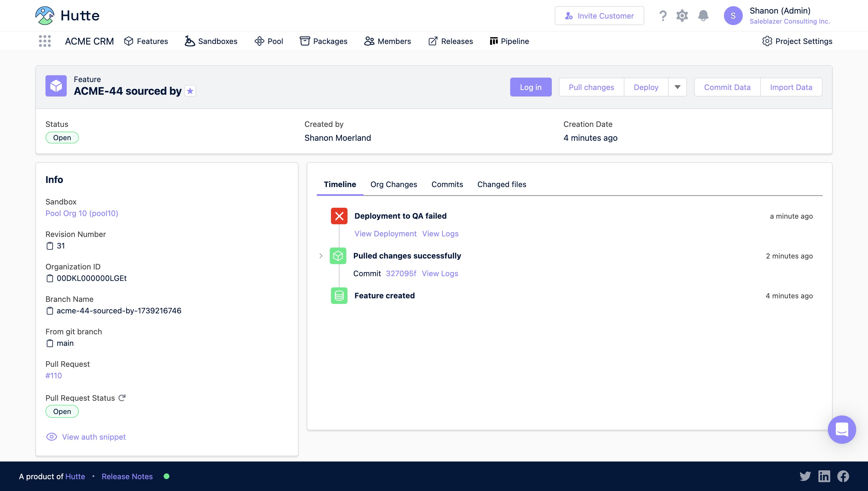Expand the Pulled changes successfully entry
This screenshot has width=868, height=491.
pos(321,256)
